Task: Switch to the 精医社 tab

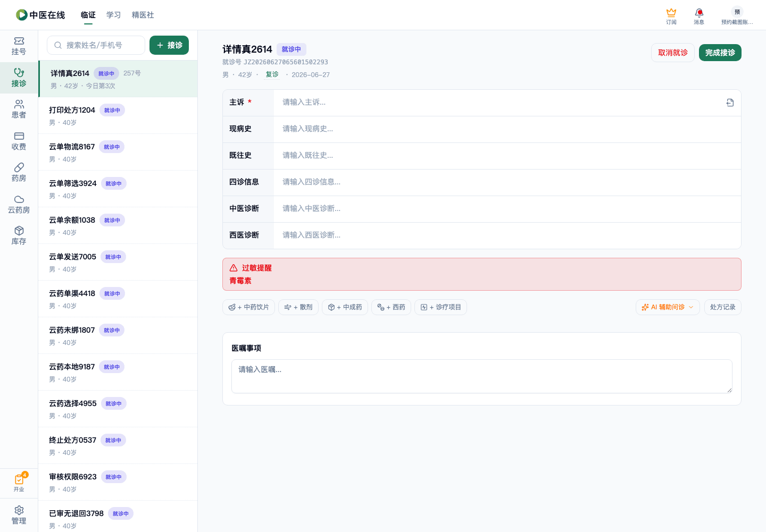Action: point(143,15)
